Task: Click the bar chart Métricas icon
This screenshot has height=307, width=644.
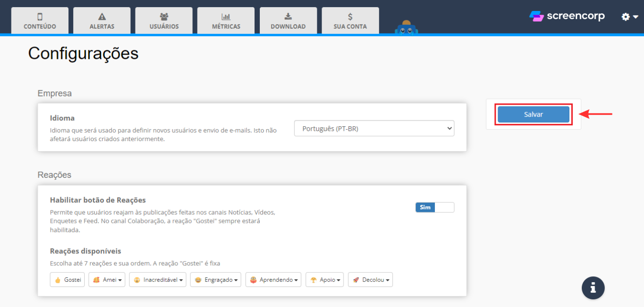Action: pos(226,17)
